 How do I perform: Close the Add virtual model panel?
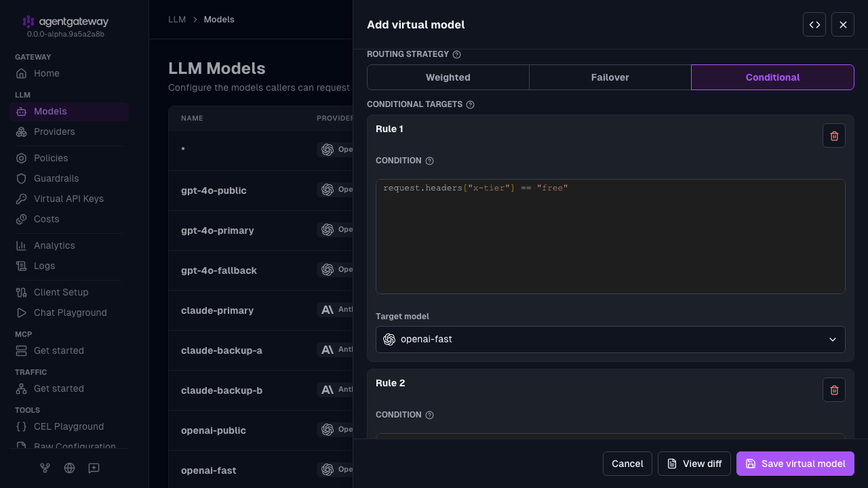point(843,24)
